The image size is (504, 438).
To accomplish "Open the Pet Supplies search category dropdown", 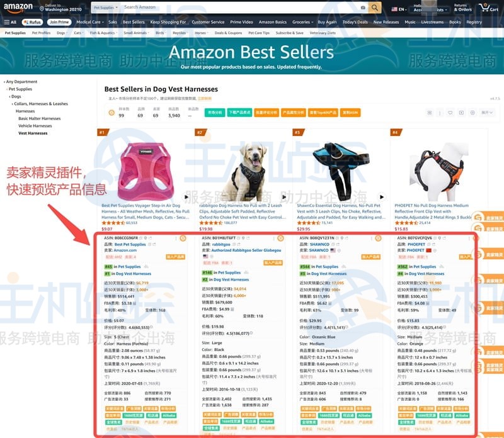I will (x=105, y=8).
